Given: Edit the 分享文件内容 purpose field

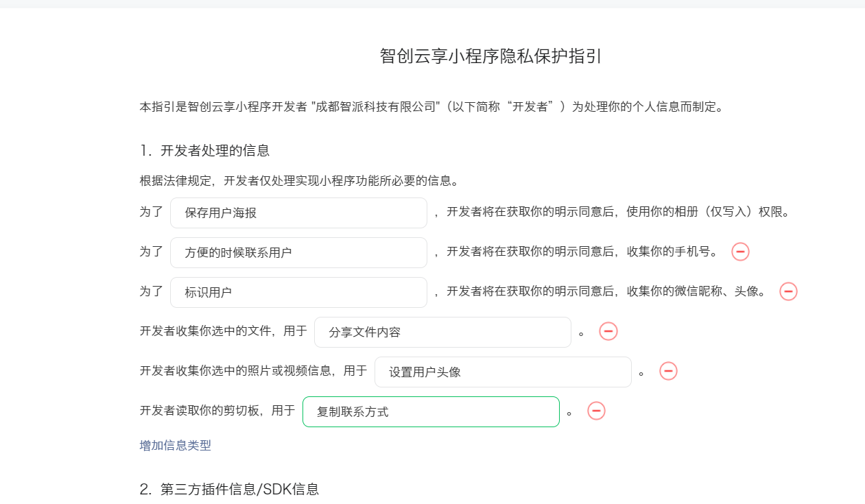Looking at the screenshot, I should 442,332.
